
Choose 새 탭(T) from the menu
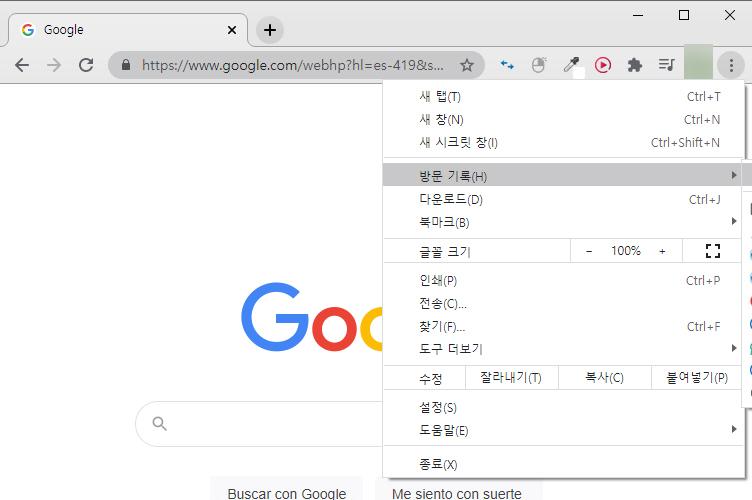tap(564, 97)
